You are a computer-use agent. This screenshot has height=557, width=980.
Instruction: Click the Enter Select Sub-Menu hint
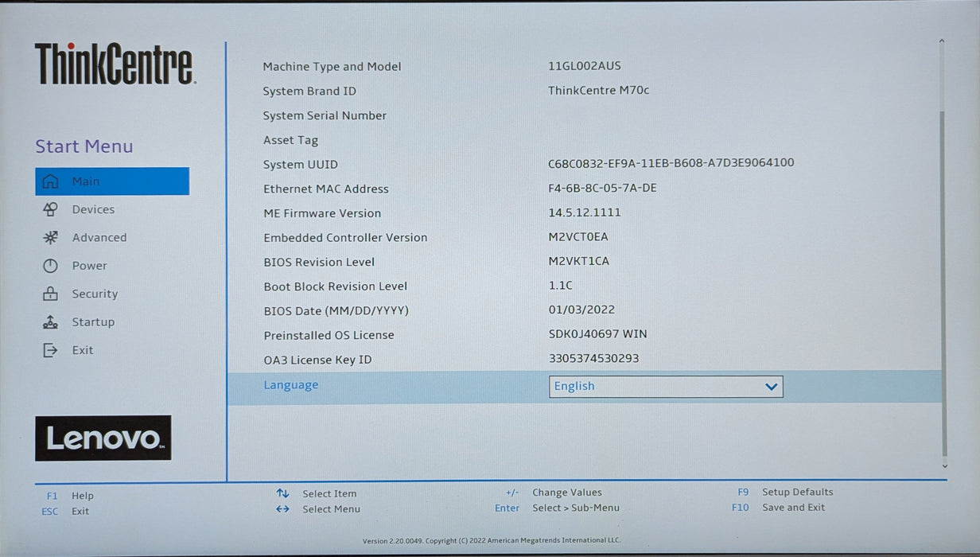click(x=557, y=508)
